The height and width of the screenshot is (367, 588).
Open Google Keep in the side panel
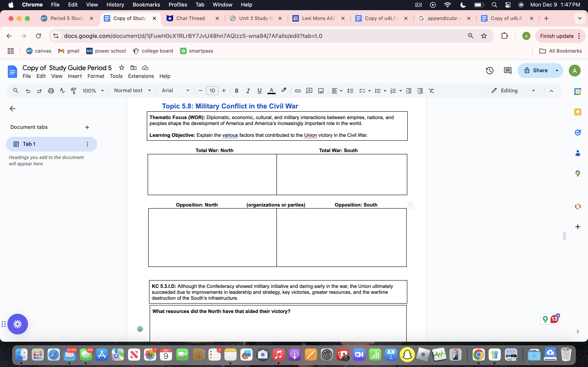tap(578, 112)
